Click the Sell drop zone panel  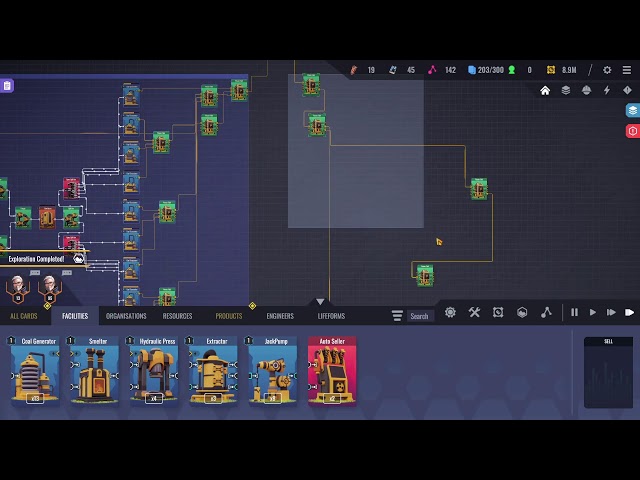pyautogui.click(x=608, y=372)
